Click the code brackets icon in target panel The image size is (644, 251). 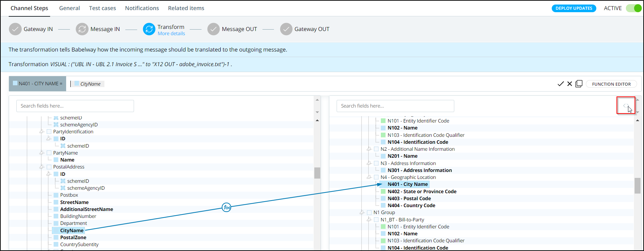point(626,105)
